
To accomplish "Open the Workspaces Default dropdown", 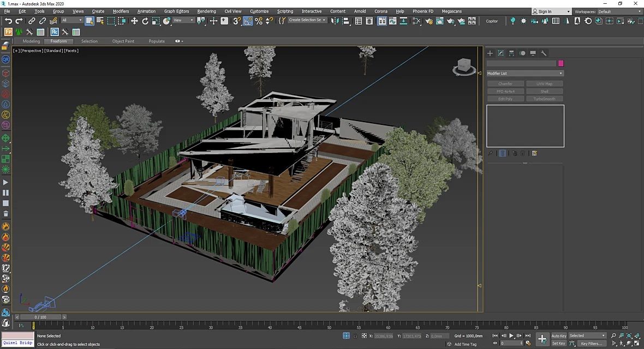I will [x=618, y=11].
